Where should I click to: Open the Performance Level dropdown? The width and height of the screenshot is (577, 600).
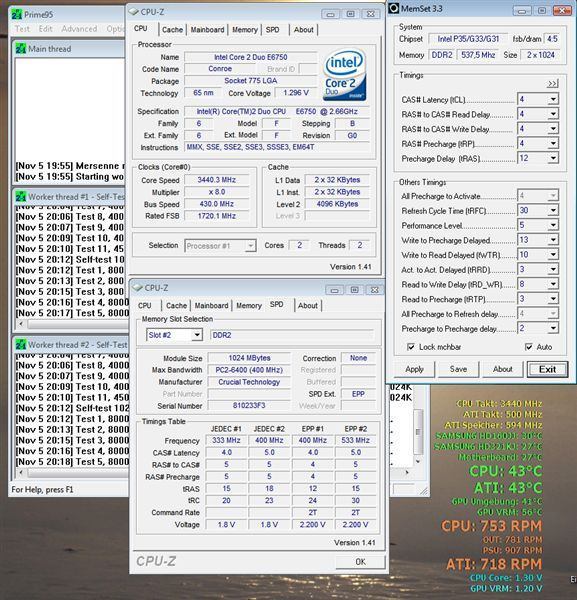(553, 225)
